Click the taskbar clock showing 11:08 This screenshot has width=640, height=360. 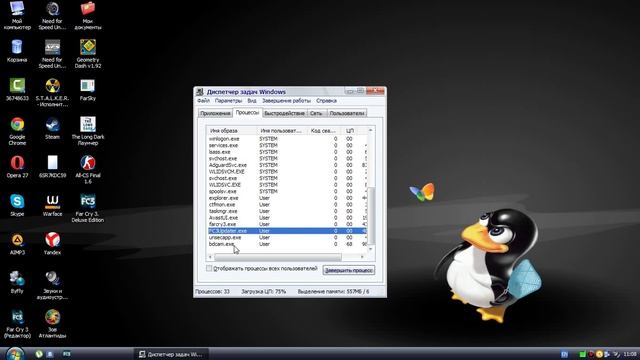click(630, 354)
